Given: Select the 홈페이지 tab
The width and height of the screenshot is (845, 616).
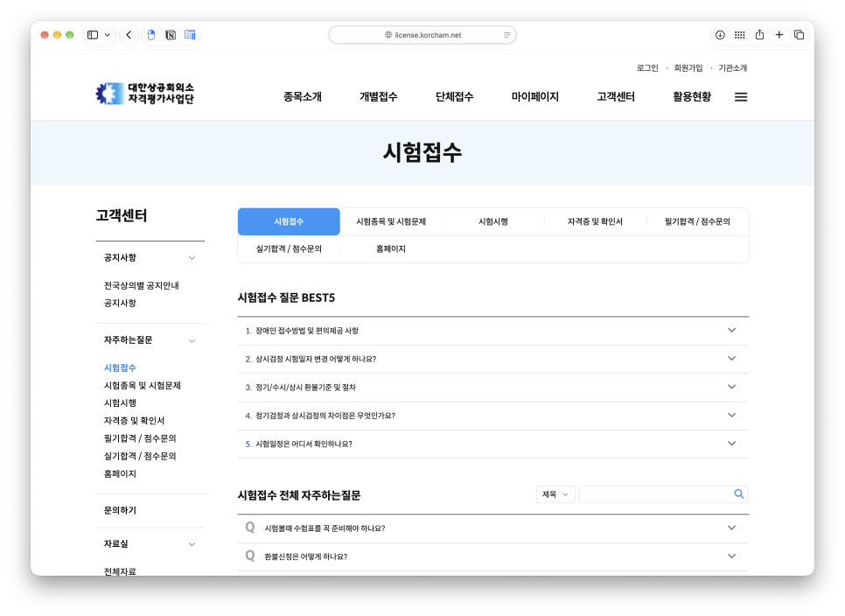Looking at the screenshot, I should [x=391, y=249].
